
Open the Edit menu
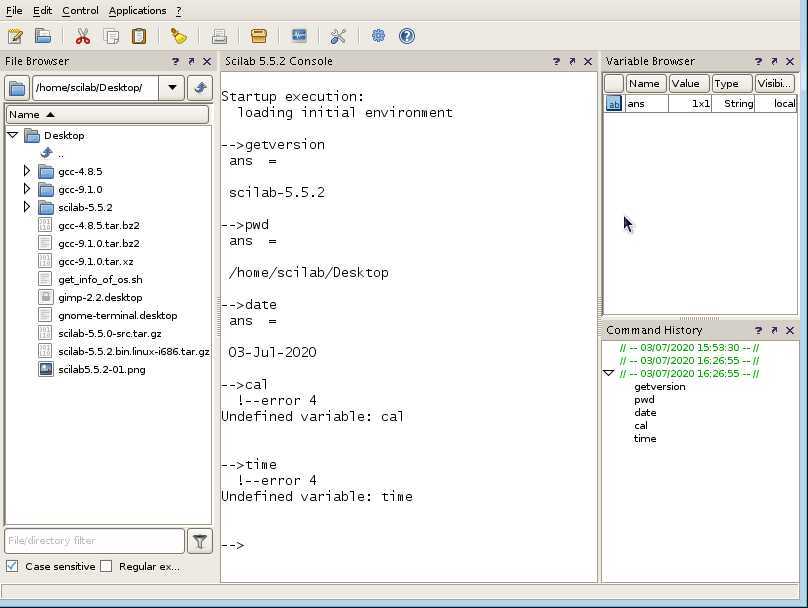[42, 10]
